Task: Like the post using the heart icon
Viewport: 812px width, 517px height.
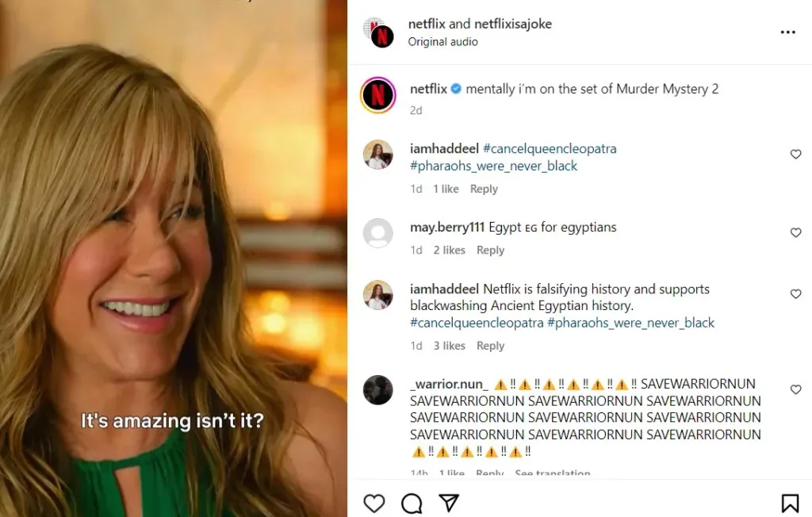Action: tap(373, 503)
